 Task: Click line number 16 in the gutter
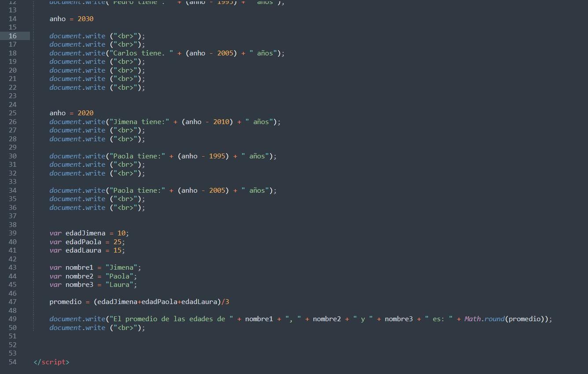(12, 36)
